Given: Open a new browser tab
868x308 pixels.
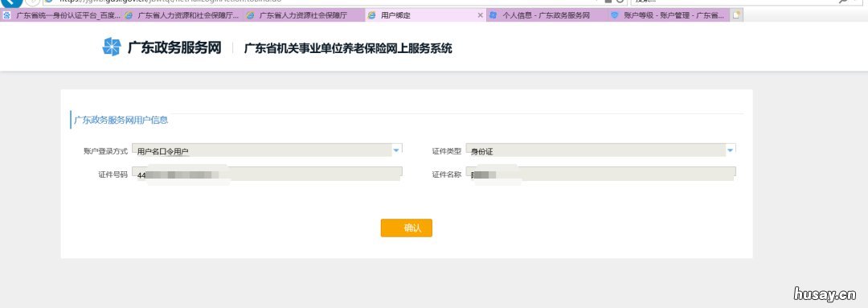Looking at the screenshot, I should (736, 15).
